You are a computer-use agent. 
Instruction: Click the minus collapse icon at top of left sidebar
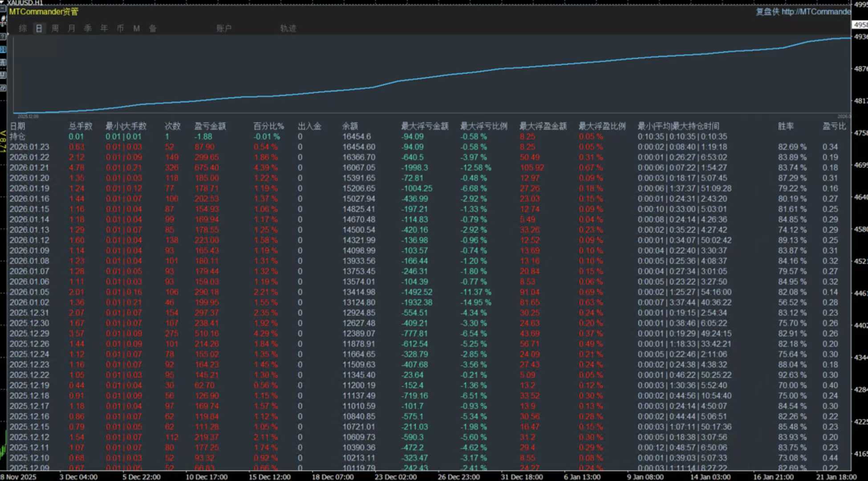point(2,8)
